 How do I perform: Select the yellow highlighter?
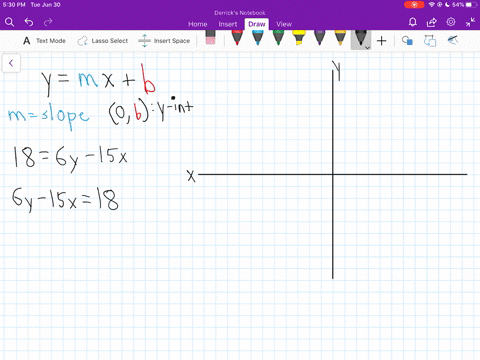tap(299, 37)
